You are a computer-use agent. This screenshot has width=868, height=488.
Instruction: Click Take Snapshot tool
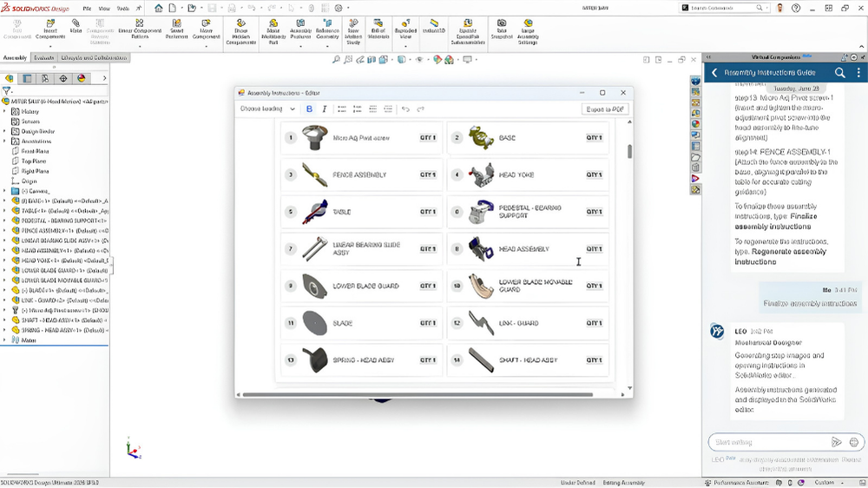point(502,30)
